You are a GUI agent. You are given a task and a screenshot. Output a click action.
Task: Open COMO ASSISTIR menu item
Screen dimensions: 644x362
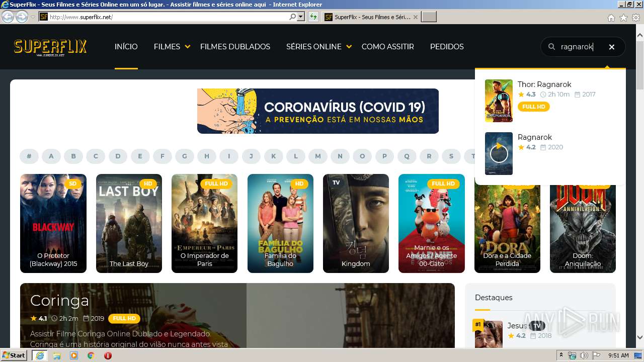pyautogui.click(x=388, y=47)
